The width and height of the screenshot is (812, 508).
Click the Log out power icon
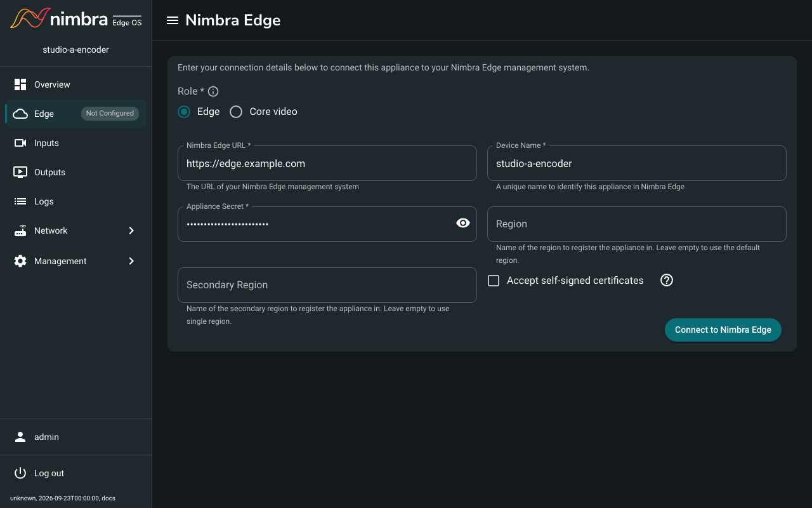pyautogui.click(x=20, y=473)
